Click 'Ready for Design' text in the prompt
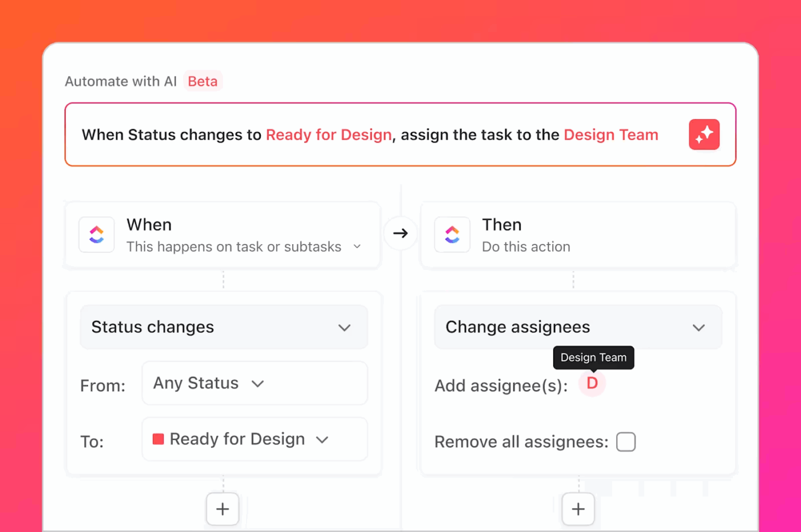 [x=328, y=134]
